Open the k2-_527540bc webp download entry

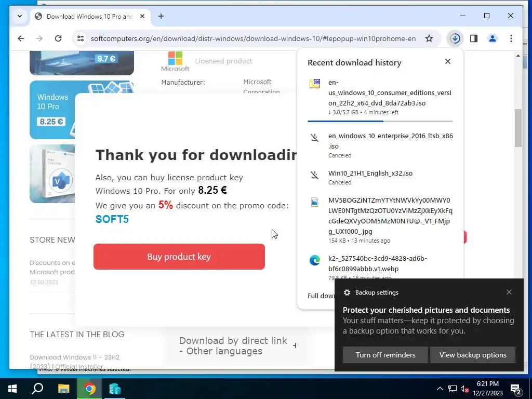[380, 267]
